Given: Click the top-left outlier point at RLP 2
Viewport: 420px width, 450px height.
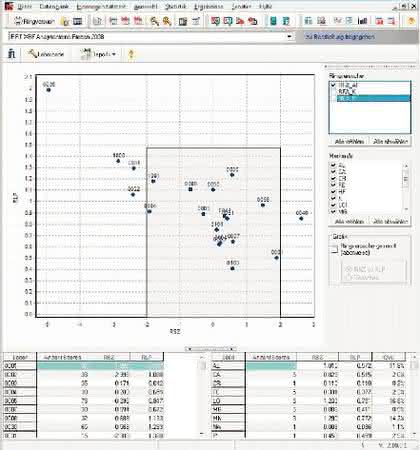Looking at the screenshot, I should click(49, 90).
